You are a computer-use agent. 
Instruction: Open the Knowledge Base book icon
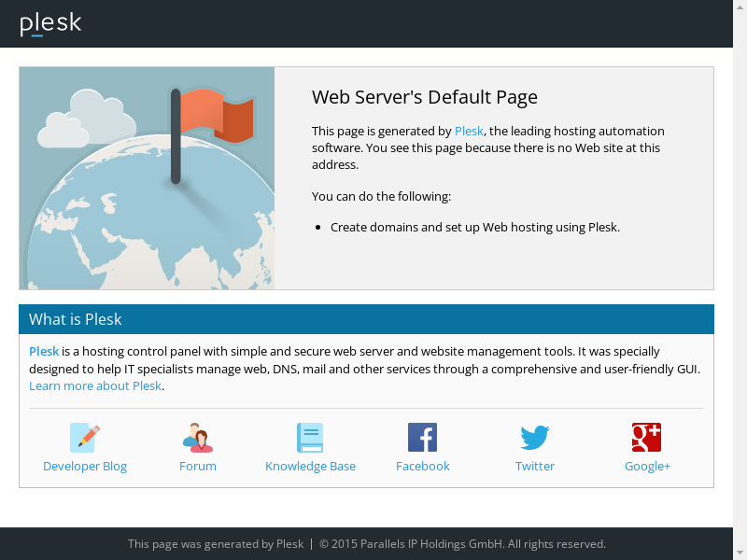(310, 437)
